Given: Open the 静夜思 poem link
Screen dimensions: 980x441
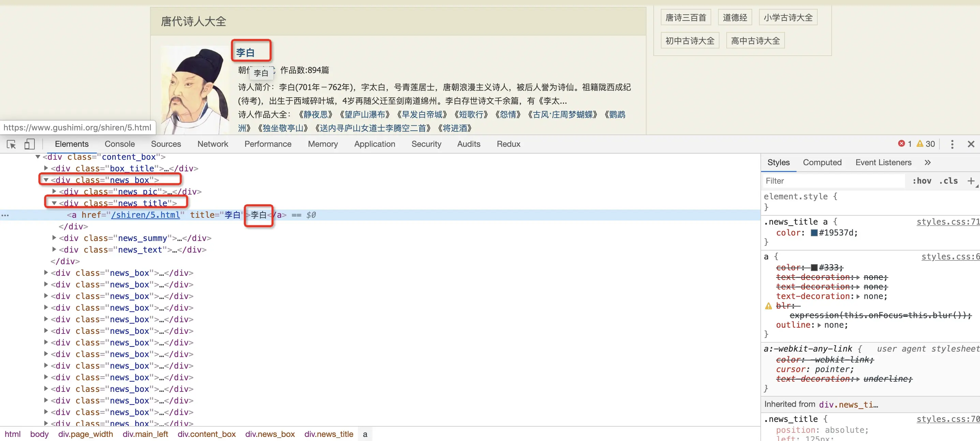Looking at the screenshot, I should point(315,115).
